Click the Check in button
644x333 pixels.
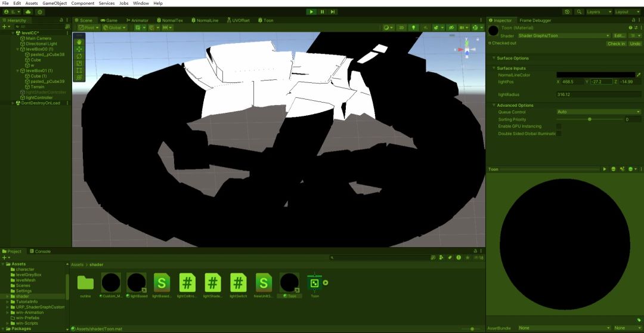click(x=616, y=44)
